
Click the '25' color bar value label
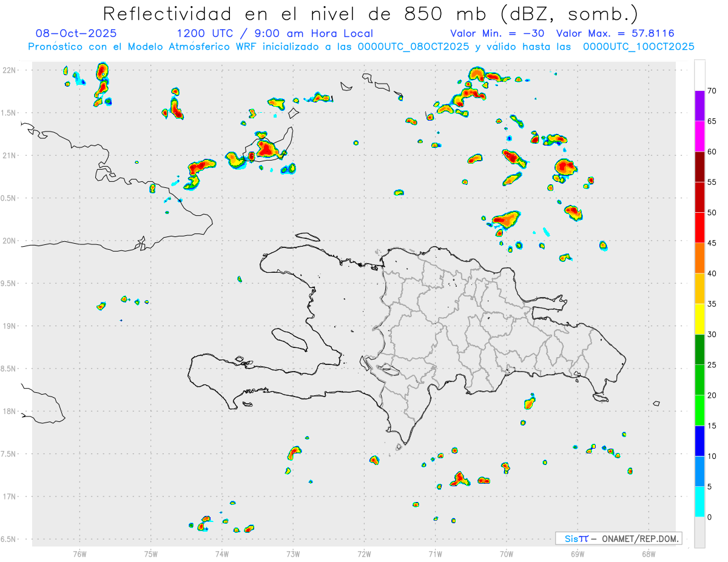point(712,365)
